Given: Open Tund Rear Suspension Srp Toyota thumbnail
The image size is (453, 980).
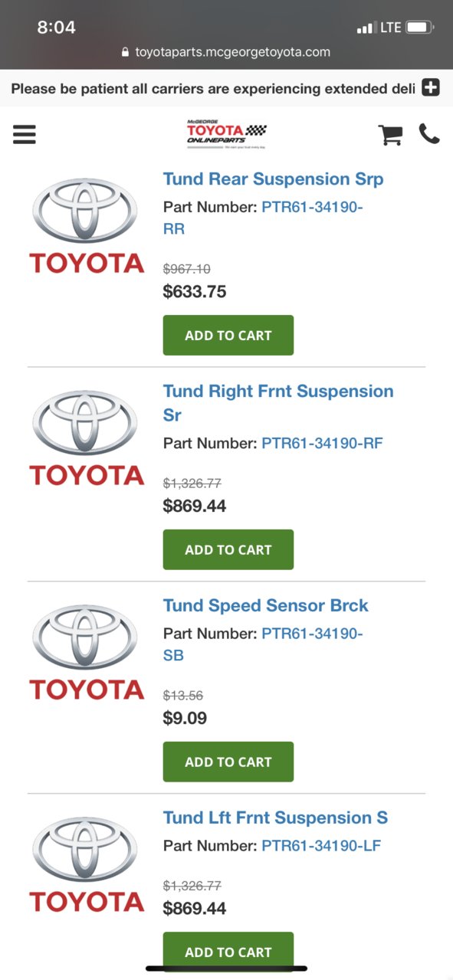Looking at the screenshot, I should (87, 226).
